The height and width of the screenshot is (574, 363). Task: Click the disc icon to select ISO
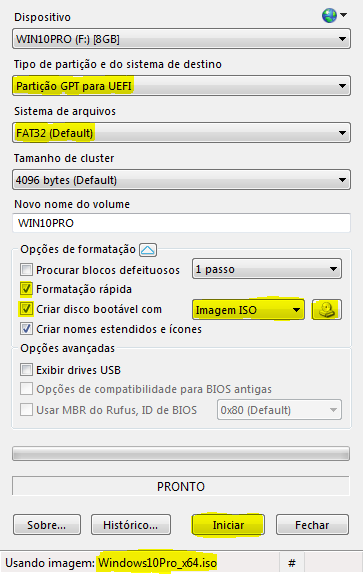tap(327, 310)
